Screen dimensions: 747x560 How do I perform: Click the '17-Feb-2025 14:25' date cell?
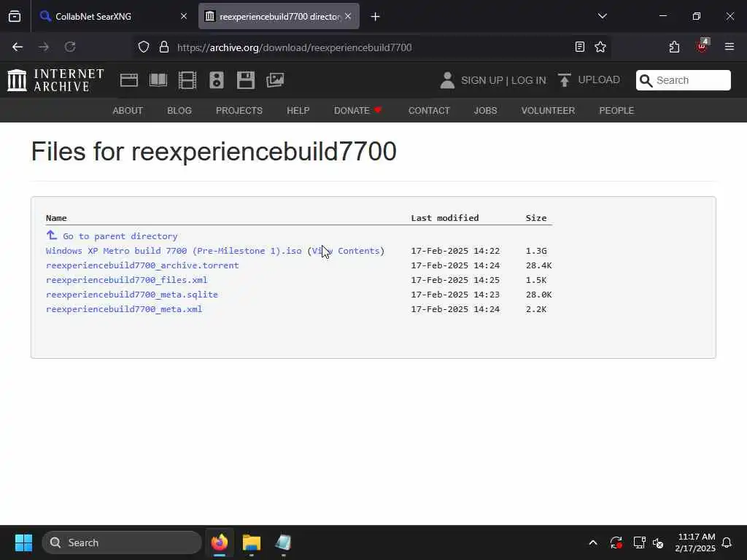[x=455, y=280]
